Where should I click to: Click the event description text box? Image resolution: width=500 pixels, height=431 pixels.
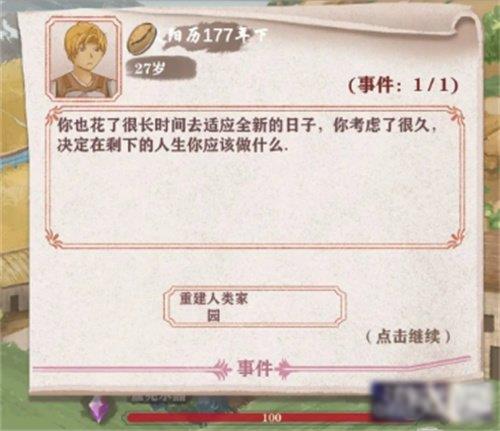click(x=255, y=178)
